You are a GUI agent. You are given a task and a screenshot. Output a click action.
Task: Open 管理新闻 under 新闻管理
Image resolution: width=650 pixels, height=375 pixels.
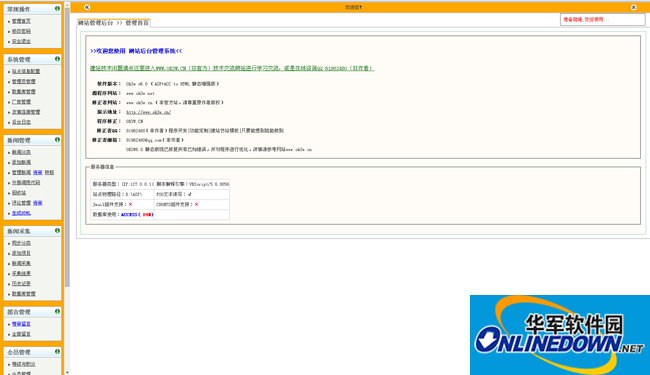pos(21,172)
